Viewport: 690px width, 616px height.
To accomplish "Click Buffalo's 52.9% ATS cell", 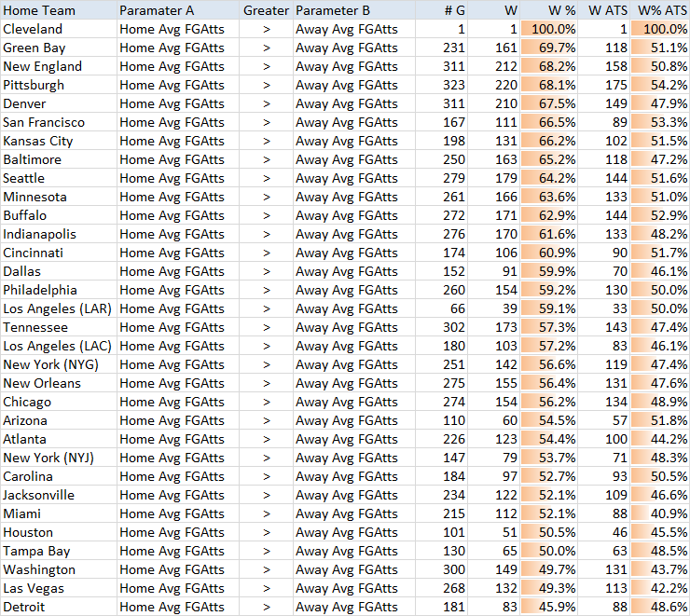I will (x=660, y=215).
